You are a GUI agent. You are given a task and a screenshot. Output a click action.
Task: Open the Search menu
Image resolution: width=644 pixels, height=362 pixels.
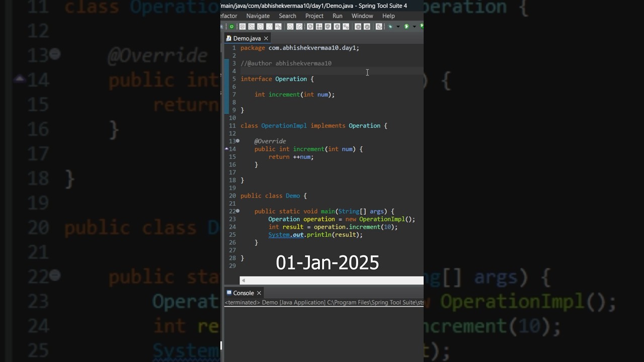[288, 16]
